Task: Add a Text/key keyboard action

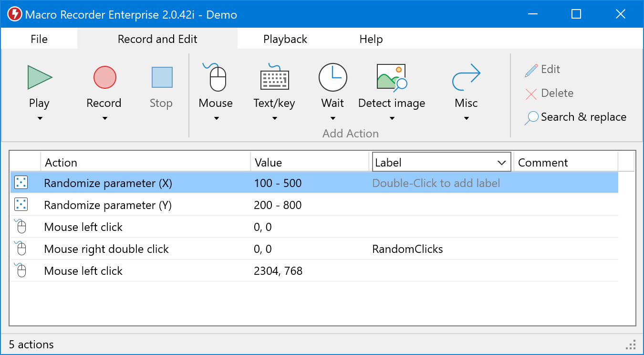Action: 274,77
